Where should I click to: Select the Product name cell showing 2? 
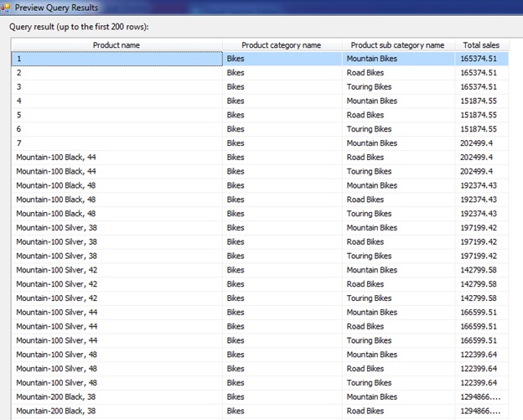coord(117,73)
